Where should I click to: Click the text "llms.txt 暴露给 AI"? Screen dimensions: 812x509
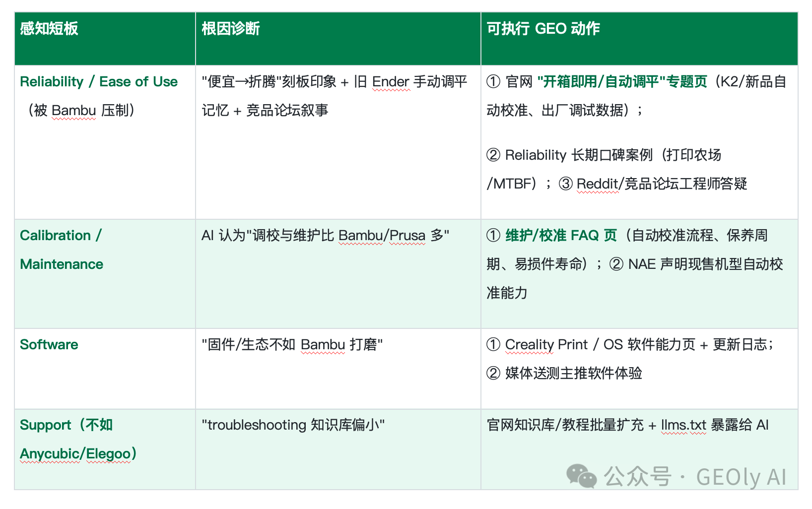click(715, 425)
